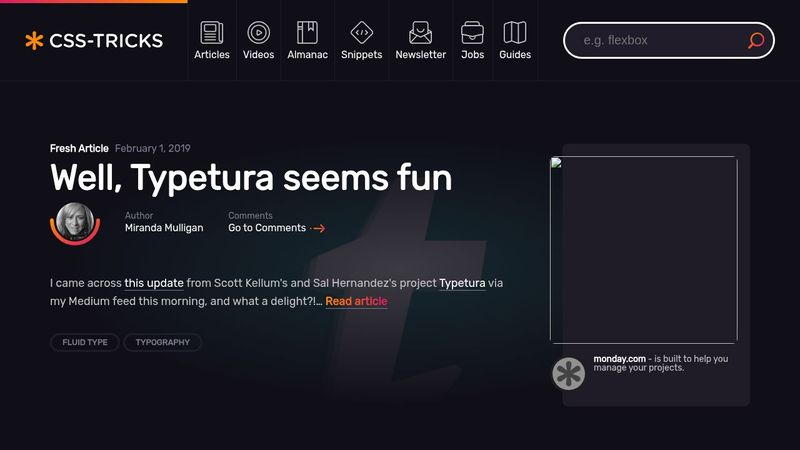This screenshot has width=800, height=450.
Task: Open the Videos play icon
Action: click(x=258, y=32)
